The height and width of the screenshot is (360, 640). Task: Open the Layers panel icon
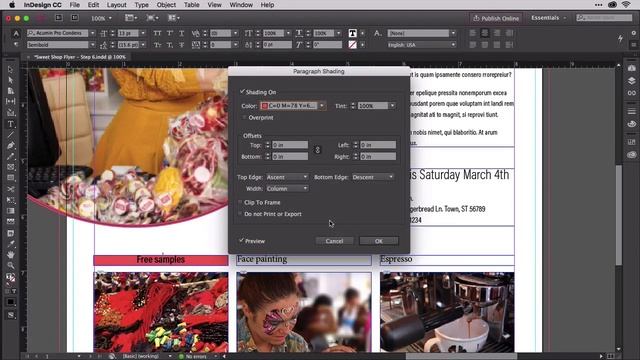pyautogui.click(x=631, y=81)
